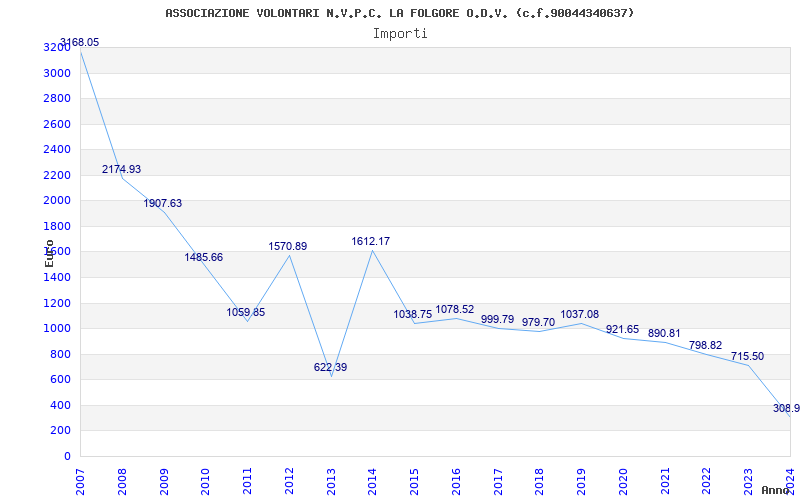Select the 999.79 data label
Viewport: 800px width, 500px height.
click(x=497, y=319)
